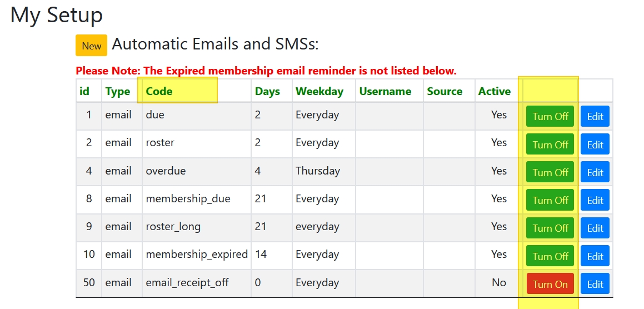This screenshot has width=644, height=309.
Task: Click the Days column header
Action: point(267,91)
